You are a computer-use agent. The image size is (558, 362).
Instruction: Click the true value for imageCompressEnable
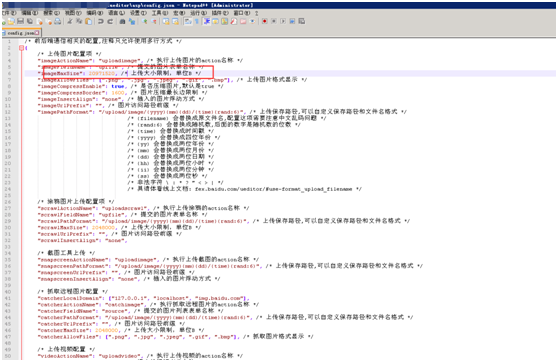coord(117,86)
